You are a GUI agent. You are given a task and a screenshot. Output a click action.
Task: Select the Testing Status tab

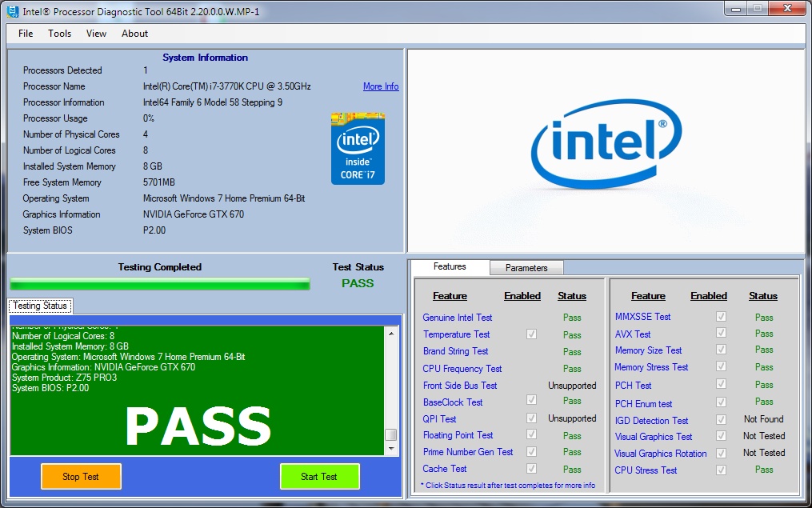(40, 306)
